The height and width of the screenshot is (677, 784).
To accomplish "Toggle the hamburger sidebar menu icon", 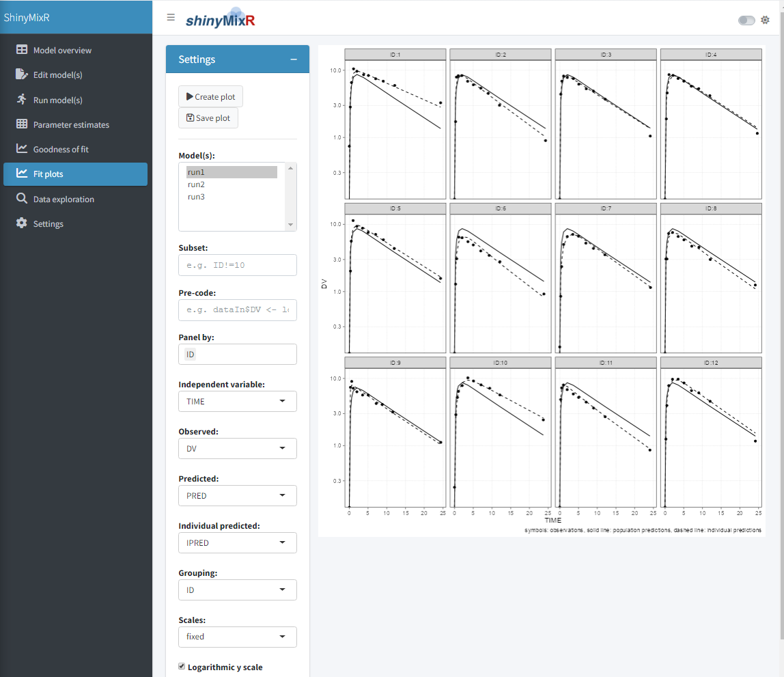I will (171, 18).
